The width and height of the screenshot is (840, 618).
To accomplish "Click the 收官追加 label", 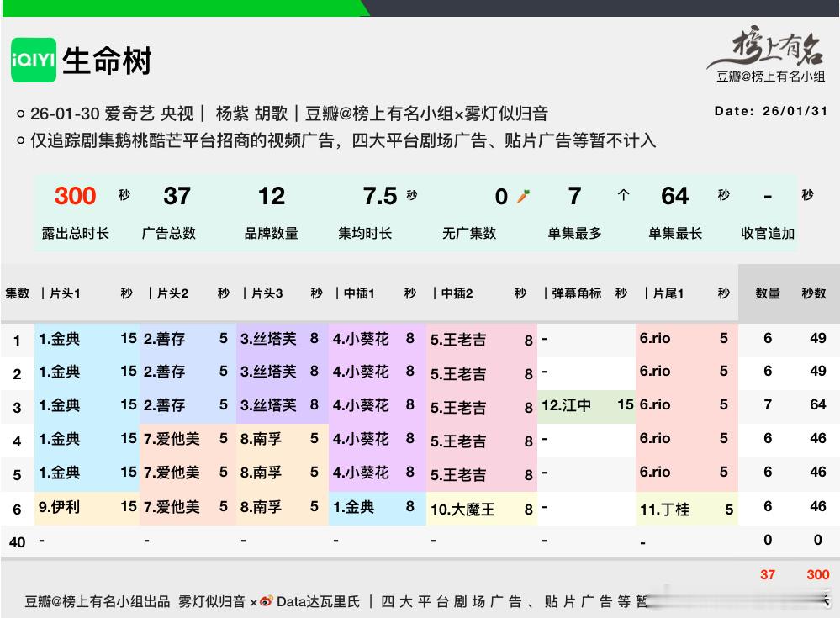I will tap(768, 234).
